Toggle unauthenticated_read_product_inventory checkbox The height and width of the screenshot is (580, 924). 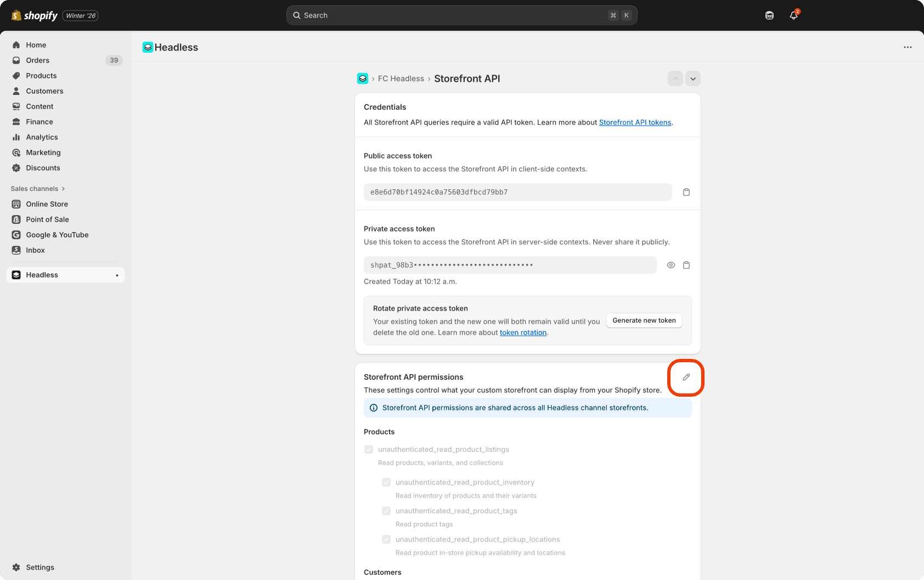click(x=386, y=482)
